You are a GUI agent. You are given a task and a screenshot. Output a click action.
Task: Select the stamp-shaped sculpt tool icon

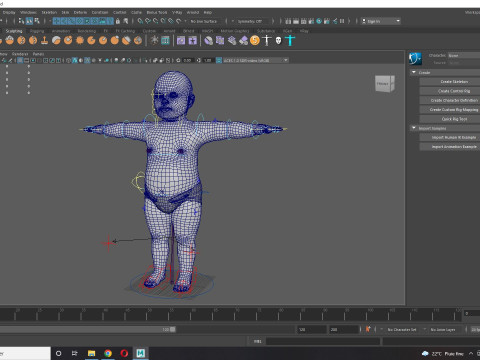[x=44, y=41]
